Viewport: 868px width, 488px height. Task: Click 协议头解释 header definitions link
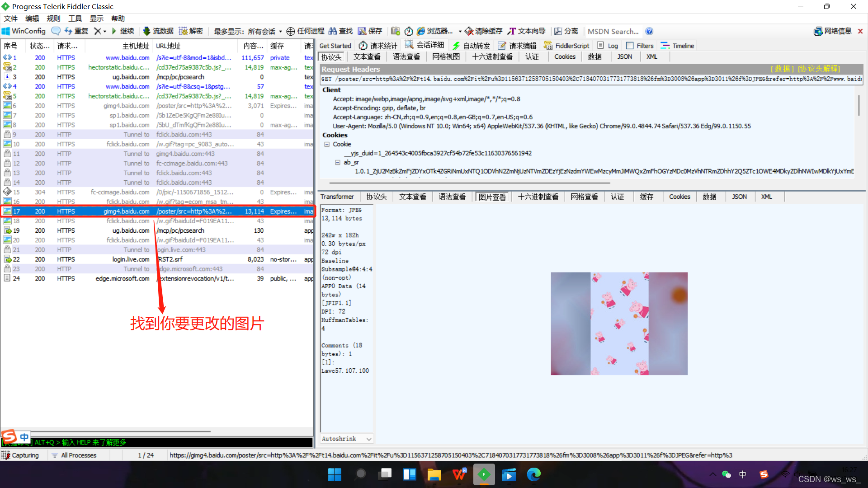coord(819,69)
